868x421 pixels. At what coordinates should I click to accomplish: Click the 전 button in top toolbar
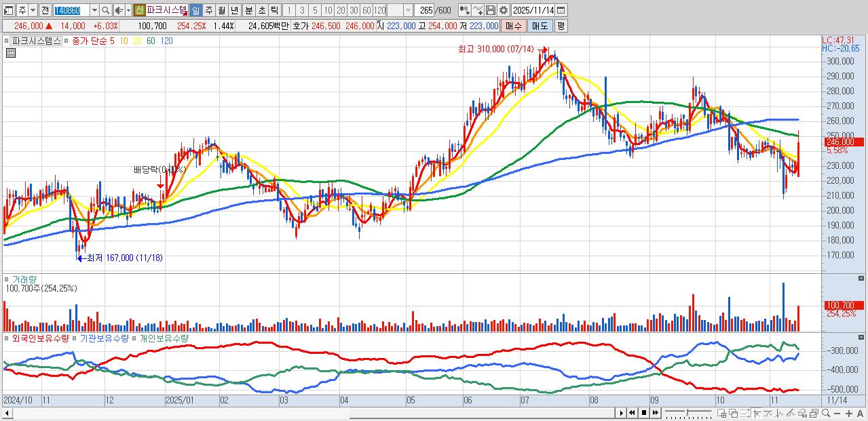click(x=45, y=10)
